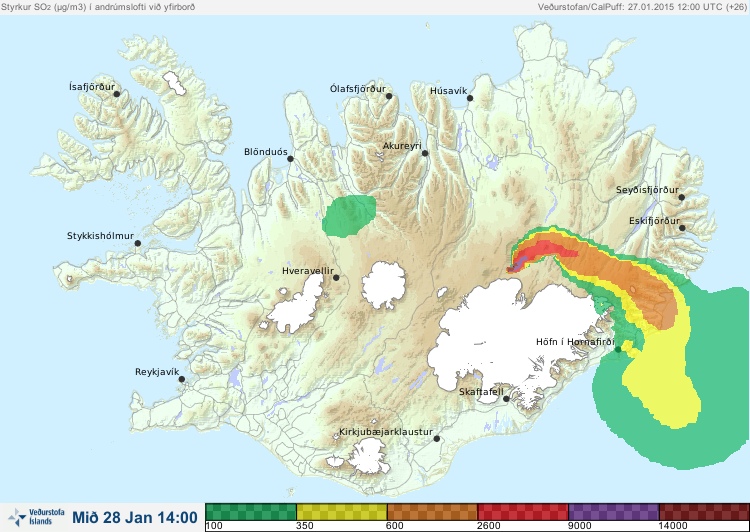Click the Stykkishólmur town label

100,236
